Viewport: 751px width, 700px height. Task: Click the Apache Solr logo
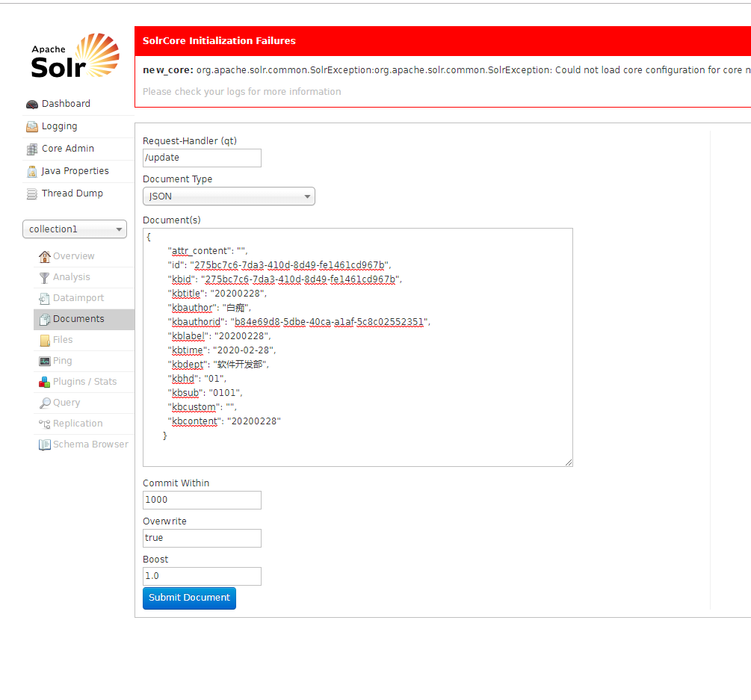(75, 55)
